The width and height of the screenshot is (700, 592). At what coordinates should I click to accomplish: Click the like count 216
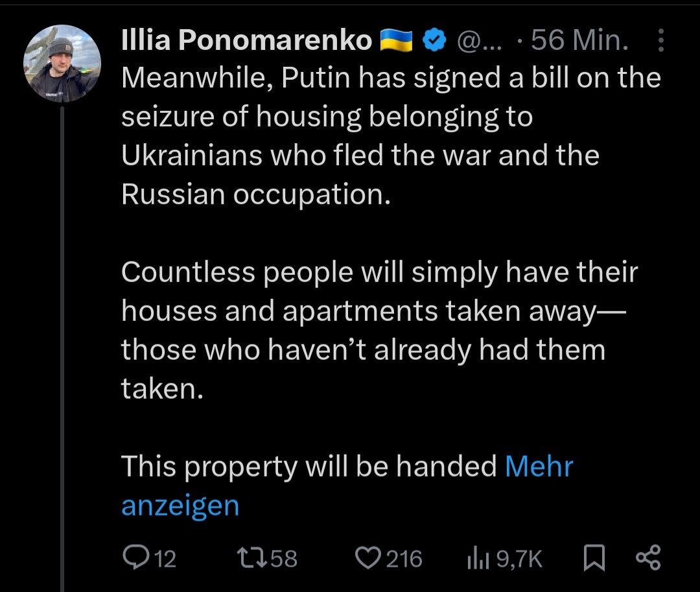point(404,558)
